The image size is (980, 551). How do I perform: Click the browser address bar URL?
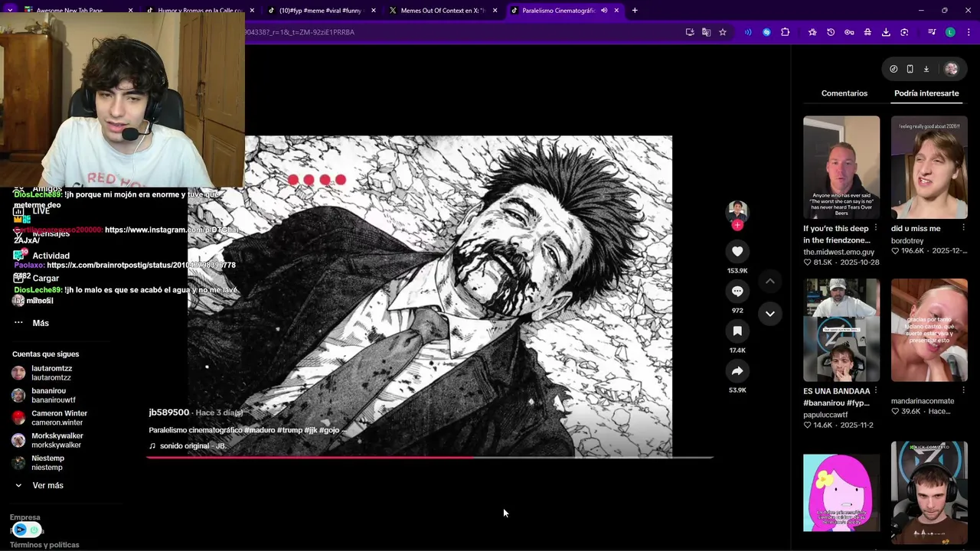(x=299, y=32)
